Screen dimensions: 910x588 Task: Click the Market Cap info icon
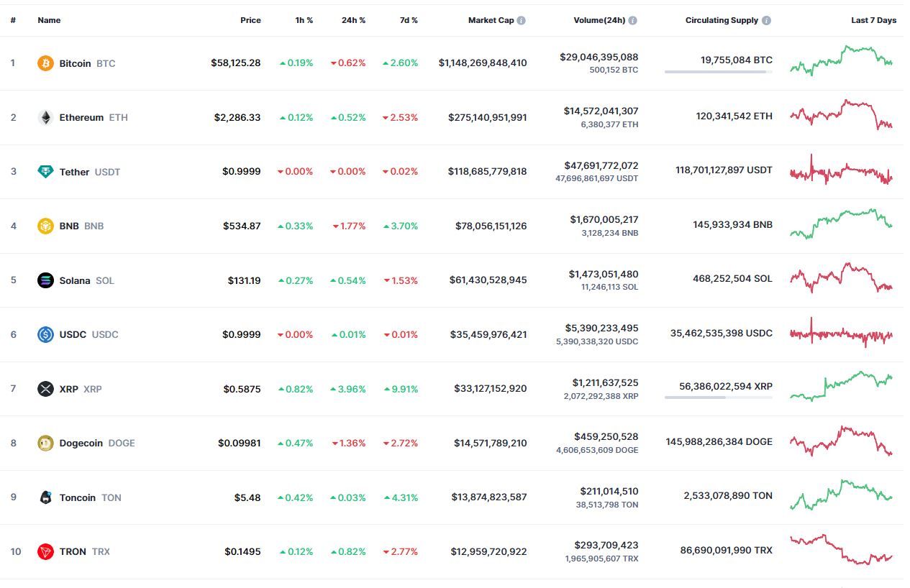tap(522, 20)
